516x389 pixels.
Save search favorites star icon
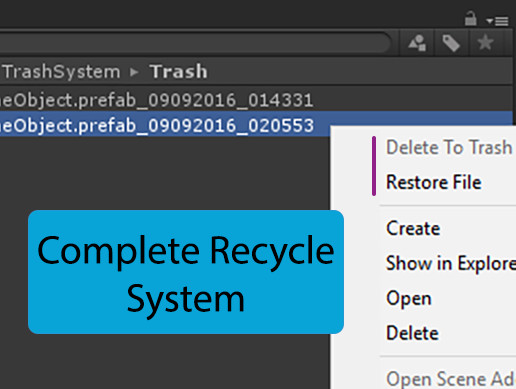point(485,42)
